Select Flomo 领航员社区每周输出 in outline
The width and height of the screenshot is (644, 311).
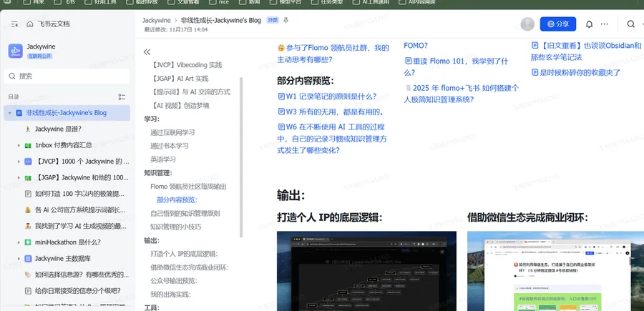188,187
